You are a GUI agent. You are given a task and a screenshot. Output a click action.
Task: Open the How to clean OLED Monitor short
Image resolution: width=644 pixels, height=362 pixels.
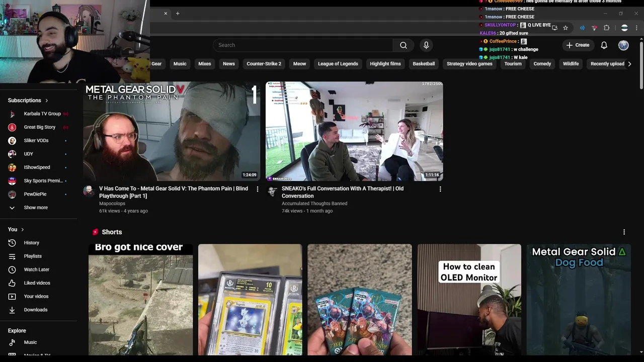click(x=469, y=300)
